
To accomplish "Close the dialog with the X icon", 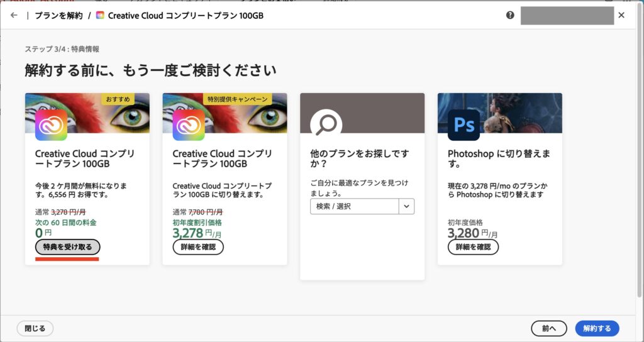I will pos(621,15).
